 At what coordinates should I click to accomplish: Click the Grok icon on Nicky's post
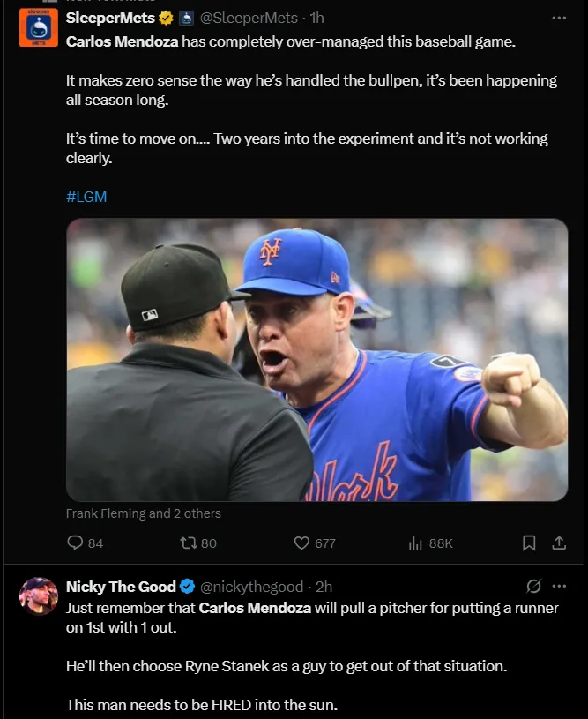[x=533, y=587]
